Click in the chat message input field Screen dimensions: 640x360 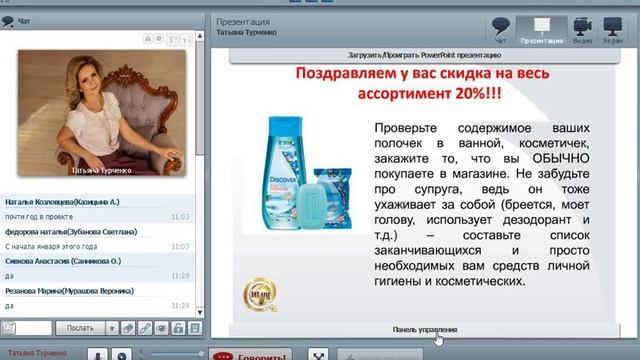(x=33, y=328)
